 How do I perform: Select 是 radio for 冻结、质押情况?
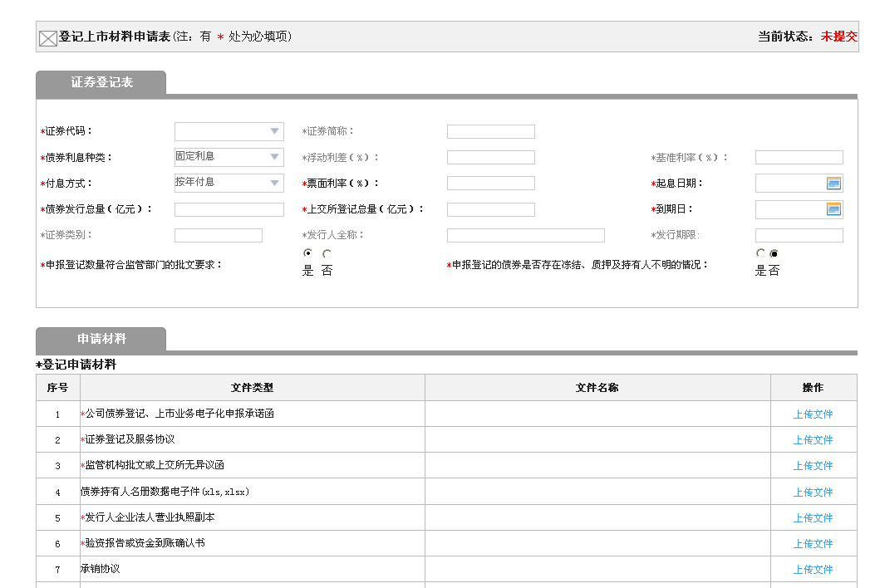click(760, 253)
